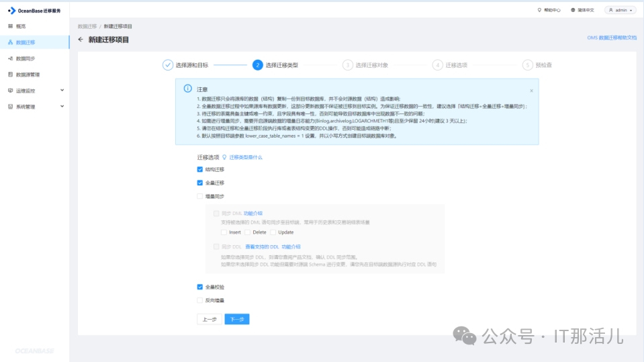Viewport: 644px width, 362px height.
Task: Click the 选择源和目标 step label
Action: pyautogui.click(x=192, y=65)
